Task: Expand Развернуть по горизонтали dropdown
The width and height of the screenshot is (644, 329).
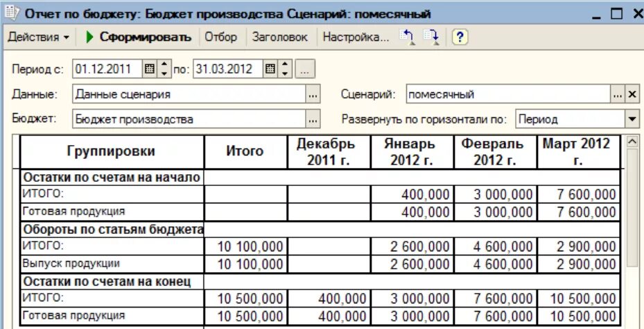Action: point(632,119)
